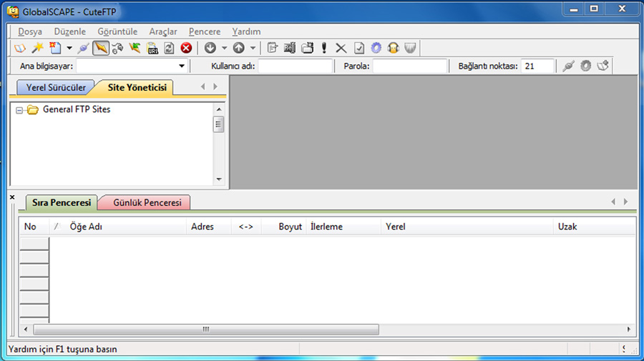This screenshot has height=361, width=644.
Task: Sort queue by Öğe Adı column header
Action: point(118,227)
